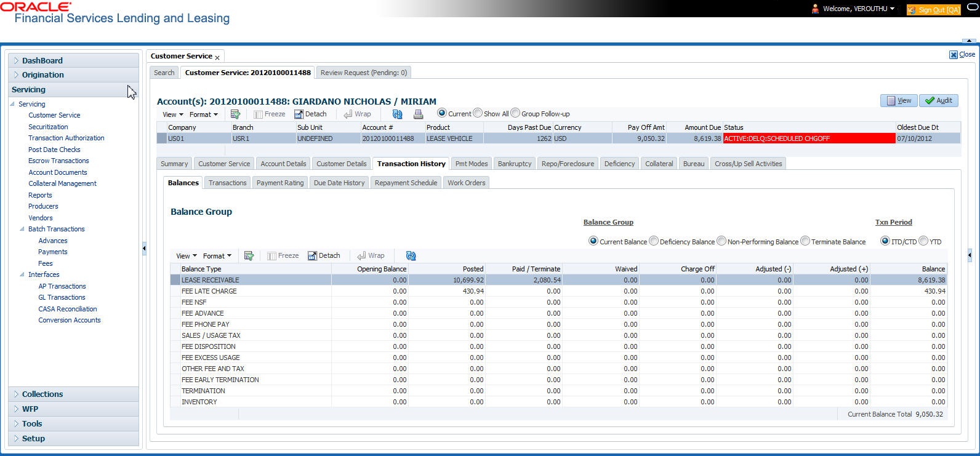Open the Bankruptcy tab
The image size is (980, 456).
[514, 164]
